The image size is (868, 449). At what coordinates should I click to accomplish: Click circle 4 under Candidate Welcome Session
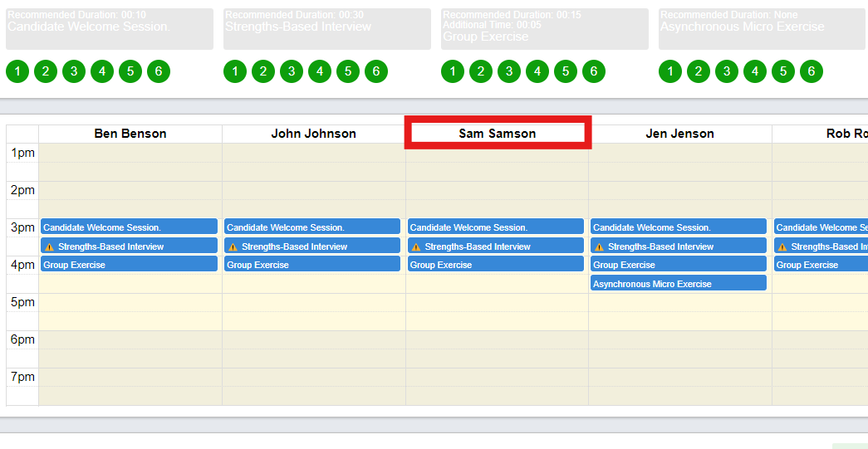point(102,71)
